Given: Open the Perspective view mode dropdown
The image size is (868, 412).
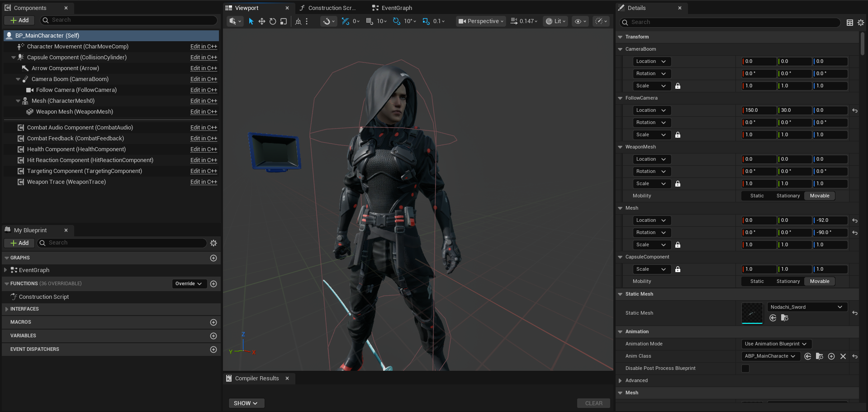Looking at the screenshot, I should (481, 21).
